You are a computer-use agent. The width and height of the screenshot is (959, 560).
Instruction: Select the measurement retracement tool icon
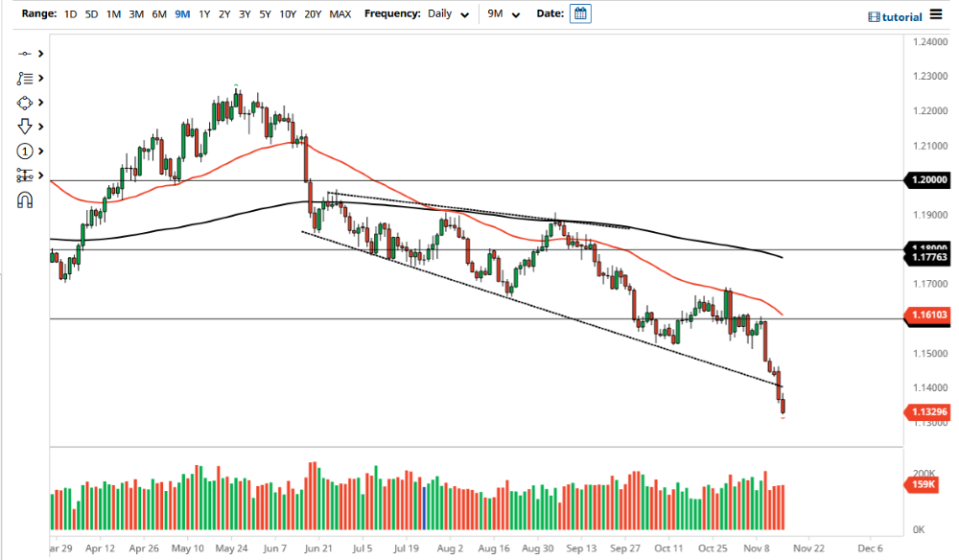coord(25,175)
